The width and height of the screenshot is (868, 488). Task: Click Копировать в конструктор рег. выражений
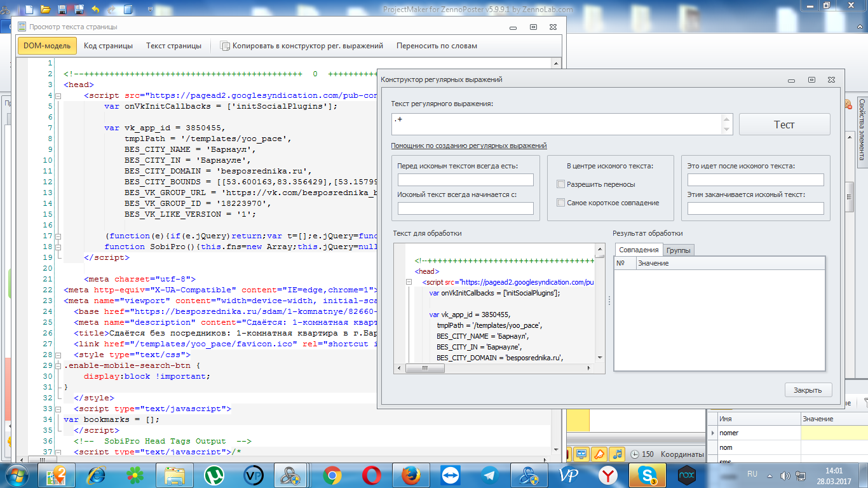(x=302, y=46)
